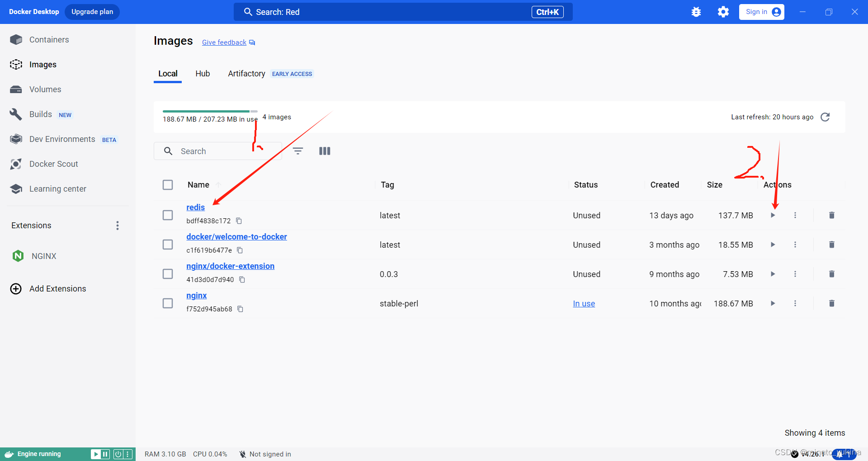The width and height of the screenshot is (868, 461).
Task: Click the Size column header
Action: [x=715, y=185]
